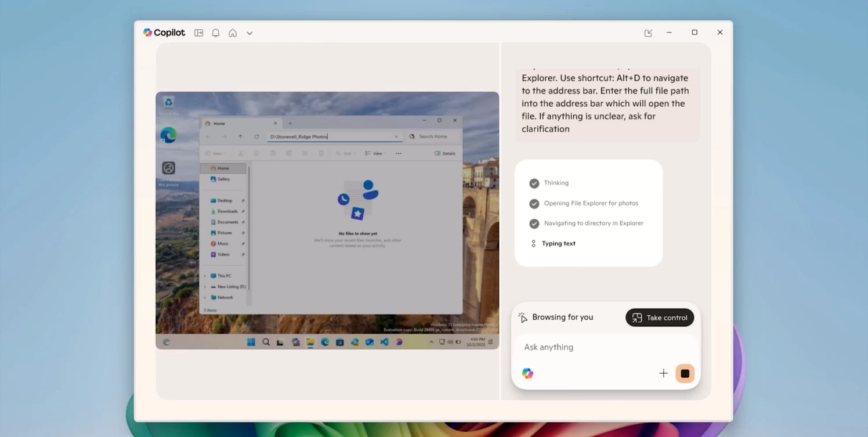The image size is (868, 437).
Task: Click the colorful Copilot logo in chat box
Action: [527, 373]
